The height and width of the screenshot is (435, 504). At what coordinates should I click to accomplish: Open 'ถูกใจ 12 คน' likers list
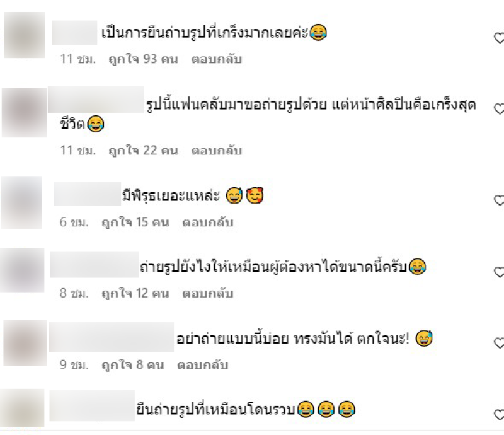135,293
